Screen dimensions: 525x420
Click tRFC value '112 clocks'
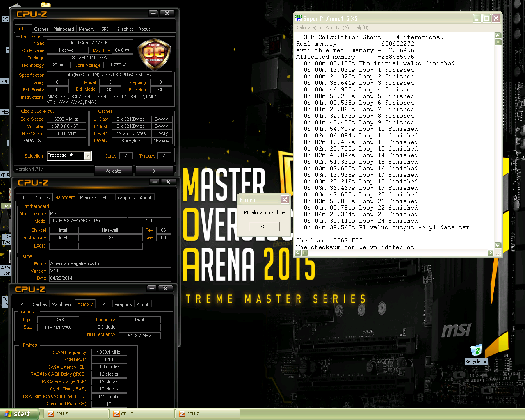click(109, 397)
